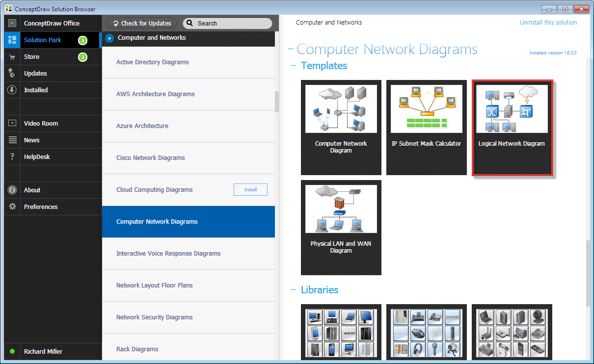The width and height of the screenshot is (594, 364).
Task: Select Network Security Diagrams
Action: tap(189, 317)
